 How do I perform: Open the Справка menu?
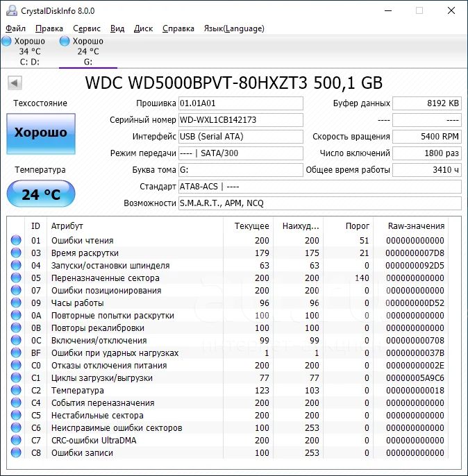pyautogui.click(x=178, y=28)
